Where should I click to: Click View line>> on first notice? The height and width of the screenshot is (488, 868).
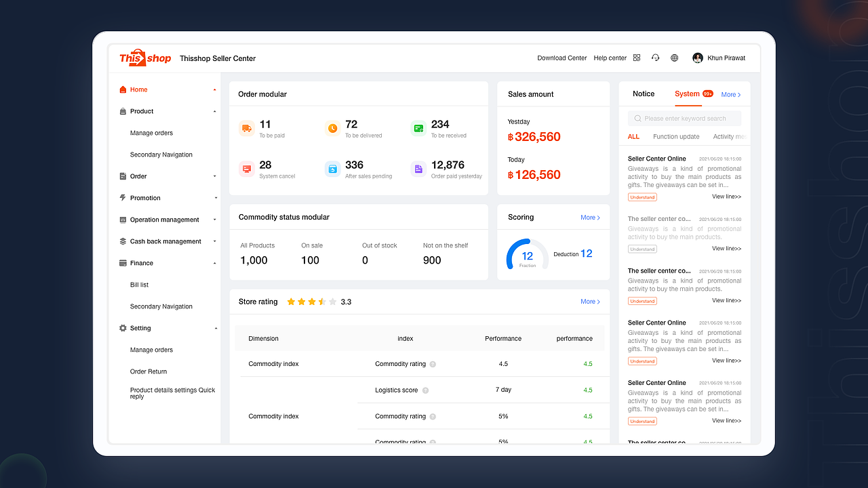(x=726, y=197)
